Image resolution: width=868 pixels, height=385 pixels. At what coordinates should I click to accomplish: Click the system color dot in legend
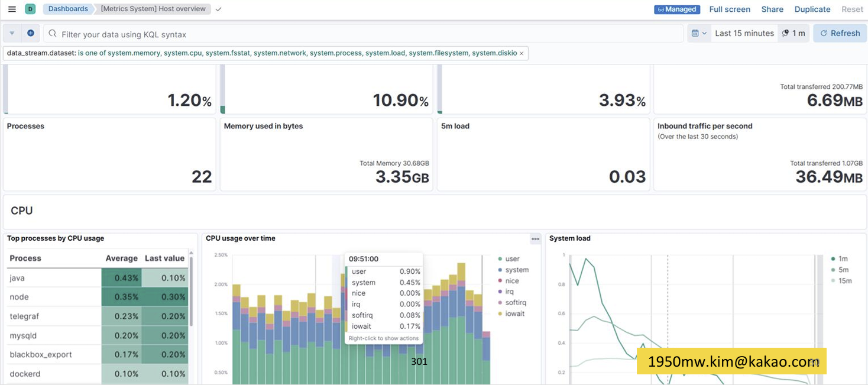(x=500, y=270)
